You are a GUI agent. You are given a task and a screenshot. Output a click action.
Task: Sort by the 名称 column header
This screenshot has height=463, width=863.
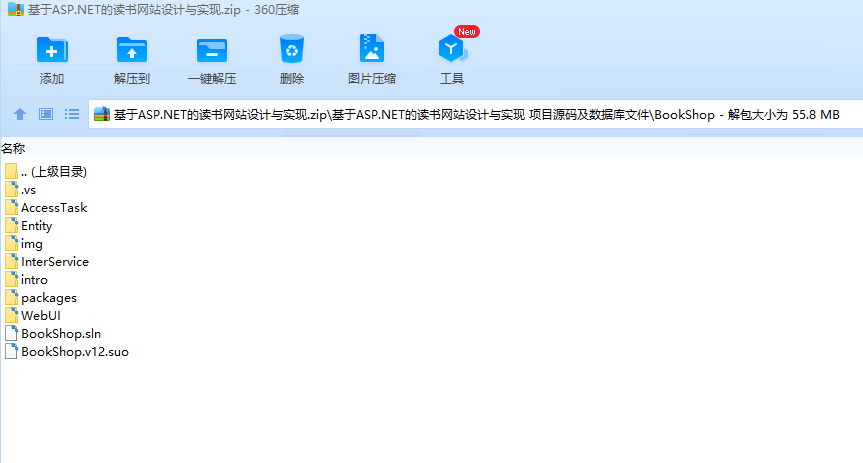[13, 149]
